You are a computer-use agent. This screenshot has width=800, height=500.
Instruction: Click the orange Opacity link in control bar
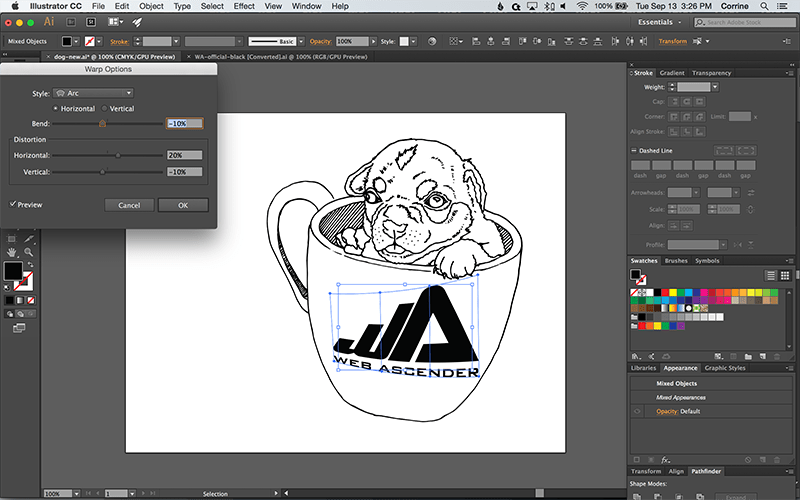click(x=320, y=41)
